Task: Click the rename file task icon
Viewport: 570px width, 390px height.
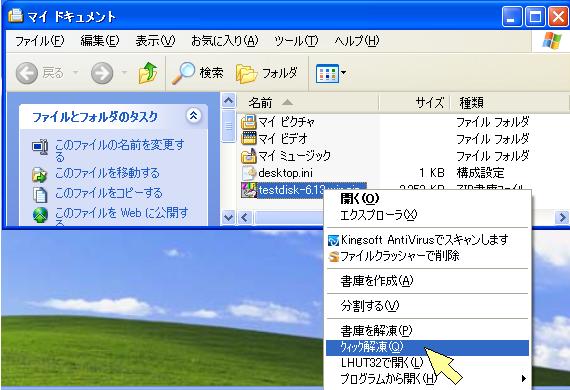Action: 40,147
